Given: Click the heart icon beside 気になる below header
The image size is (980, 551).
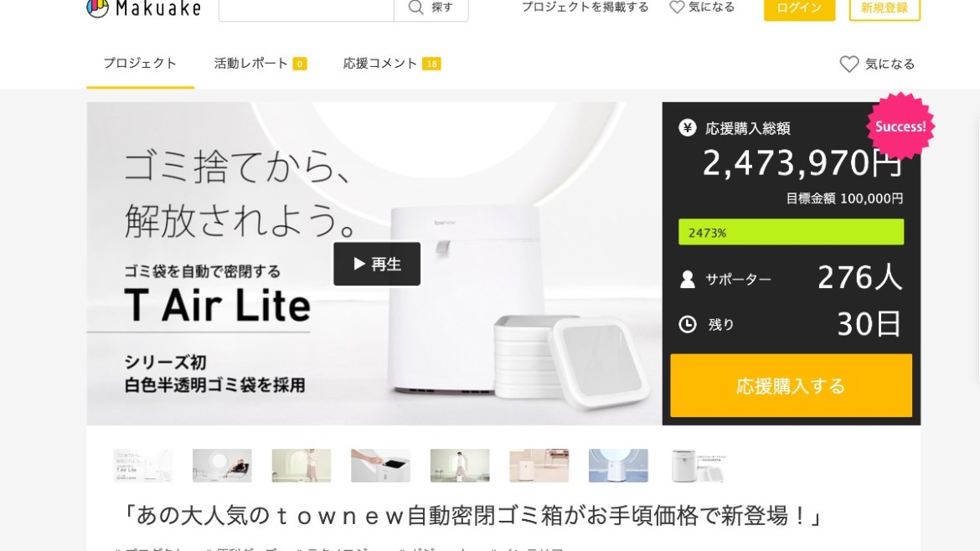Looking at the screenshot, I should 848,64.
